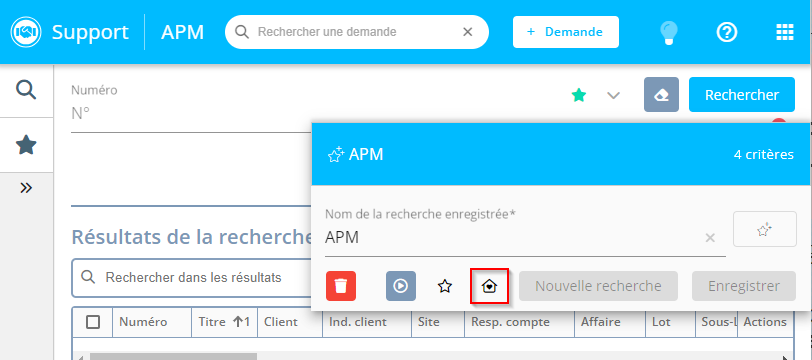Sort by the Affaire column header
The height and width of the screenshot is (360, 812).
tap(601, 322)
